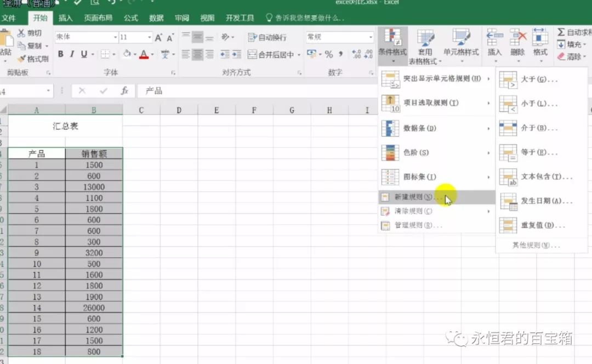Toggle Underline formatting
Screen dimensions: 592x364
(84, 54)
